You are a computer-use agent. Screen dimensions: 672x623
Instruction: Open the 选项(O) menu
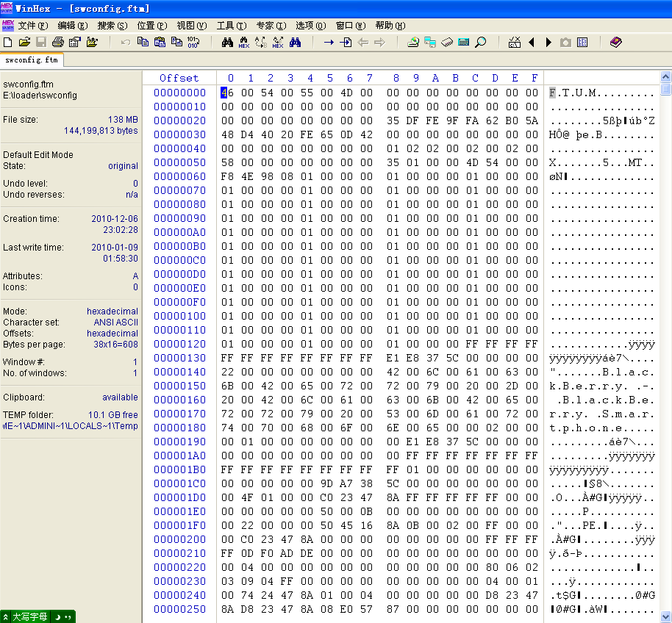click(311, 26)
